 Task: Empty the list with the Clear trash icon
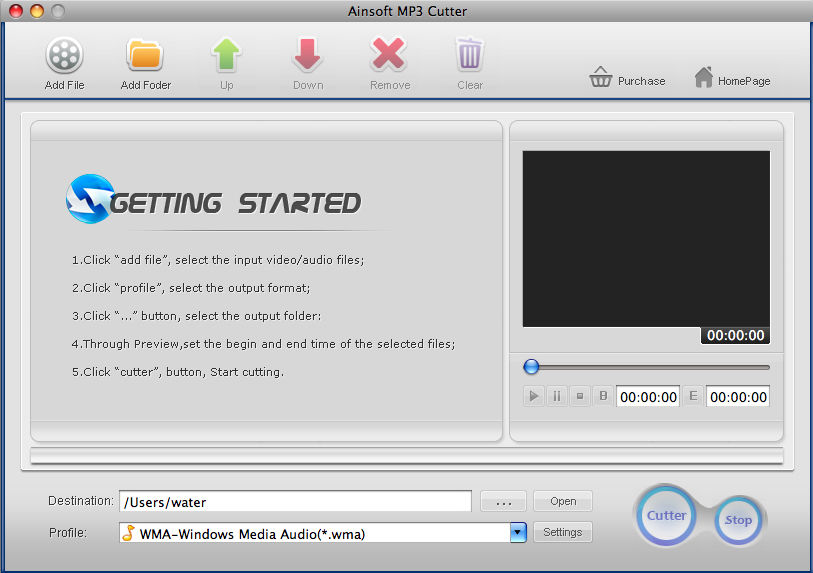point(470,55)
